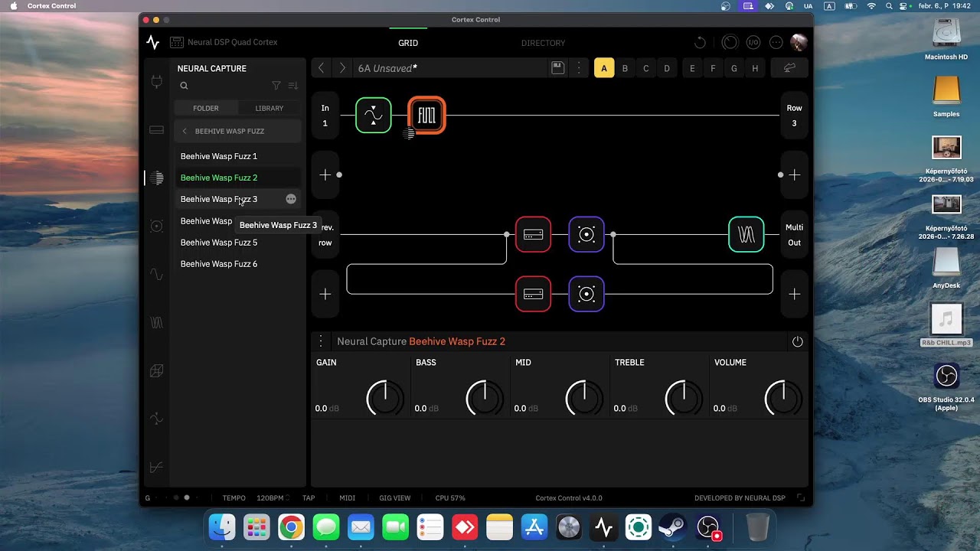The image size is (980, 551).
Task: Open the tuner circle icon
Action: 730,43
